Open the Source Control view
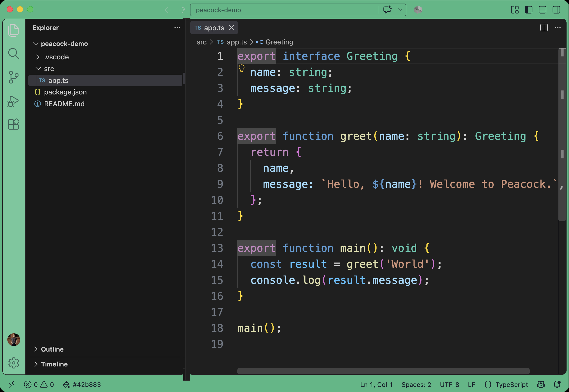The width and height of the screenshot is (569, 392). coord(14,77)
